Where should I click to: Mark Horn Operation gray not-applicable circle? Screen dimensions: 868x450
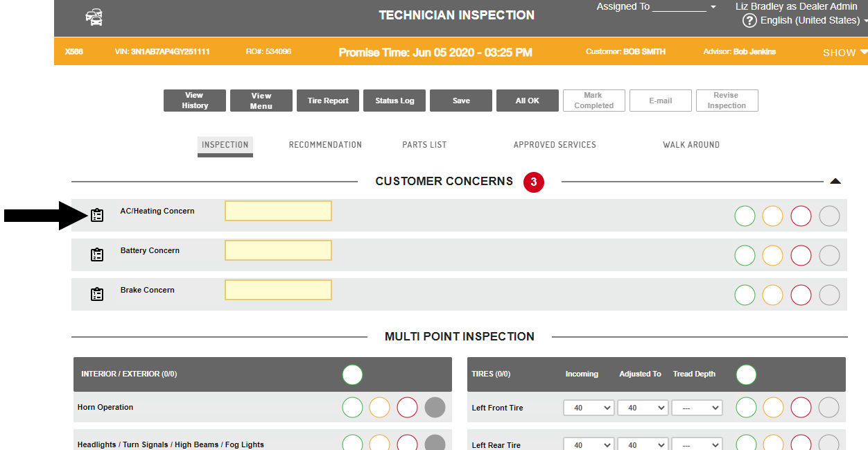(x=435, y=408)
